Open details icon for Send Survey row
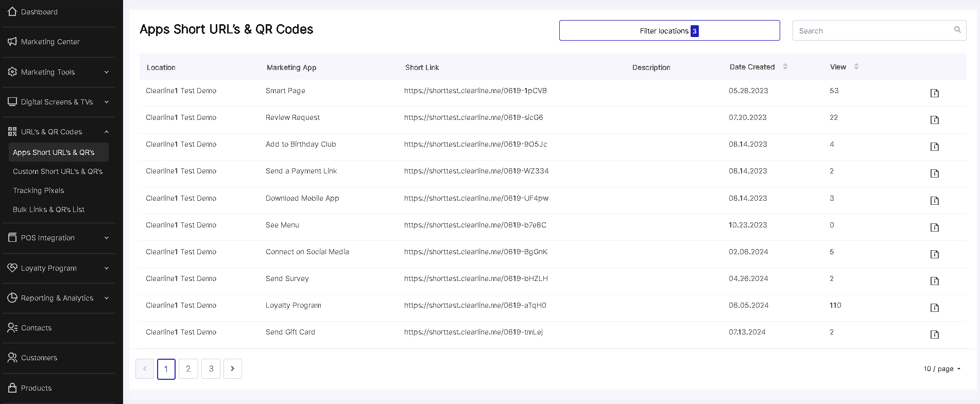This screenshot has height=404, width=980. (x=935, y=281)
